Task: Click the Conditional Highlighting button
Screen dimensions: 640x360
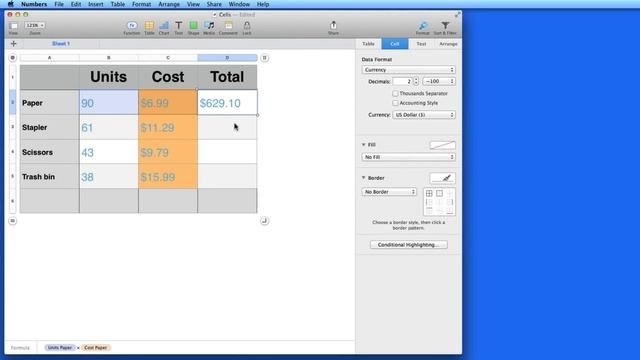Action: click(409, 245)
